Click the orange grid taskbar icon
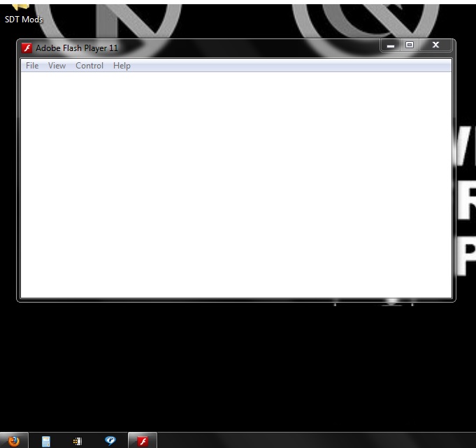The image size is (476, 448). point(78,441)
